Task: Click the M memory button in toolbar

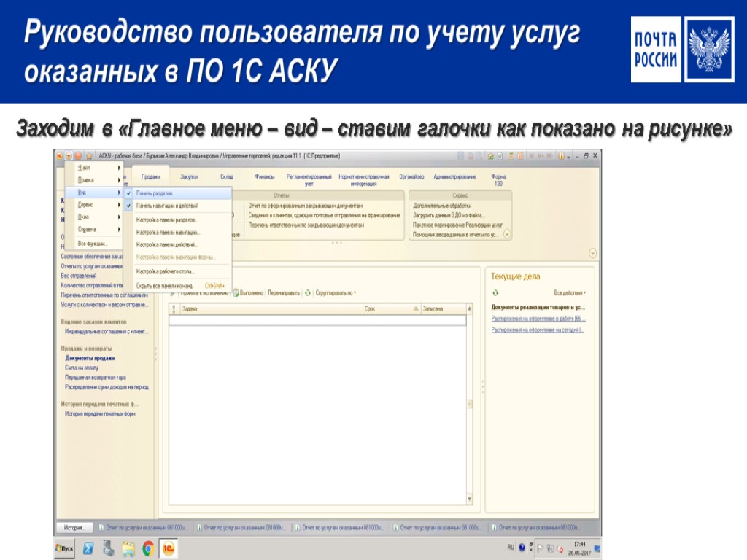Action: click(x=531, y=156)
